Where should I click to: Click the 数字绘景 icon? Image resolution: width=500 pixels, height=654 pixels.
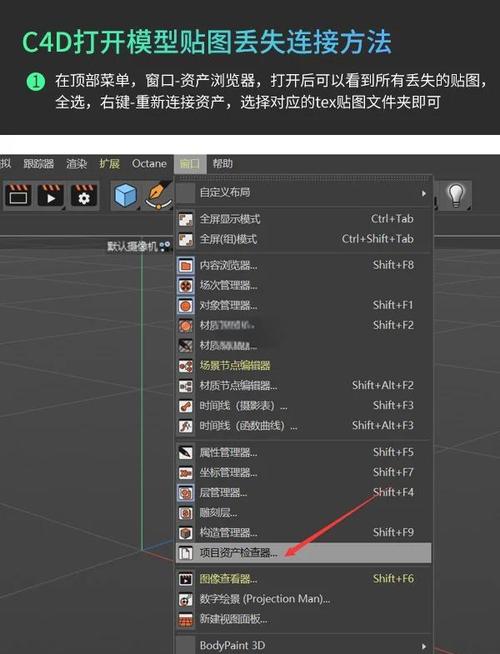(186, 599)
